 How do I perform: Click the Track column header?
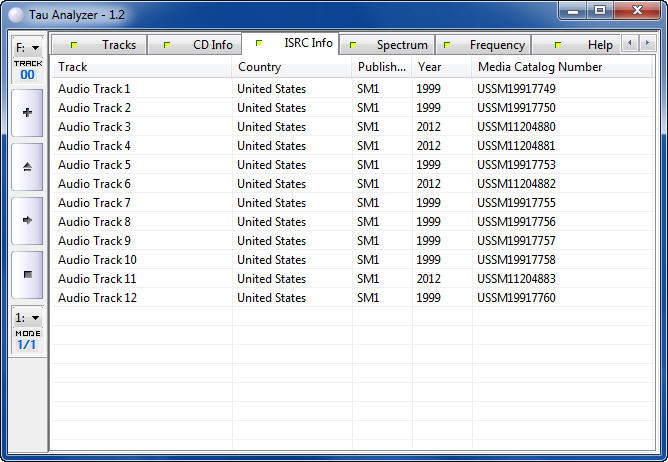point(141,67)
